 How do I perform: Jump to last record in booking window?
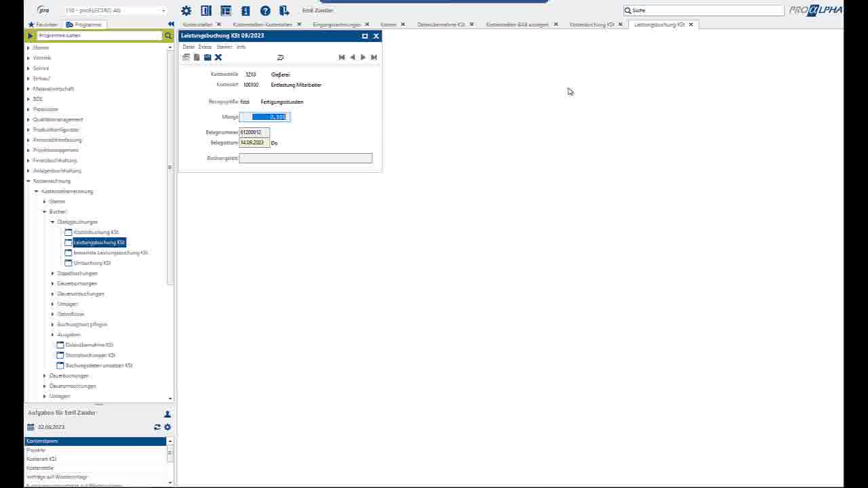point(374,58)
